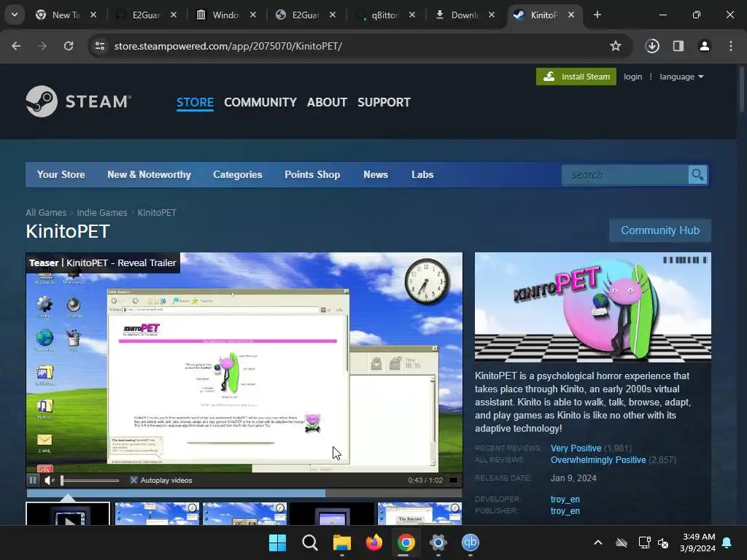This screenshot has width=747, height=560.
Task: Open the Overwhelmingly Positive all reviews link
Action: 598,460
